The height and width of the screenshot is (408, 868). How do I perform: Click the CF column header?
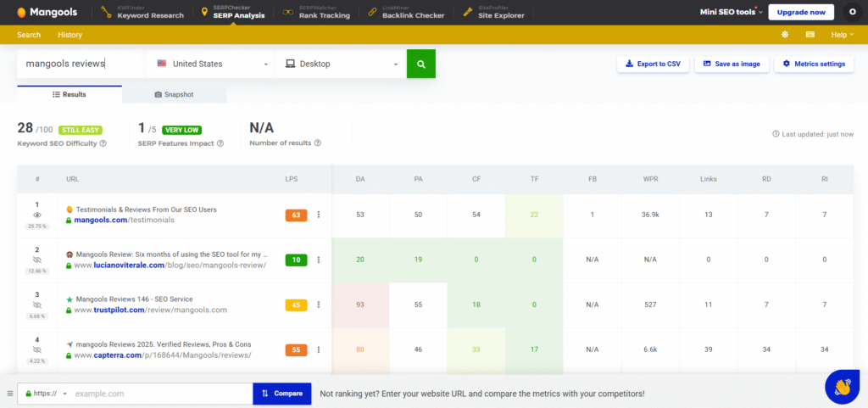point(476,179)
